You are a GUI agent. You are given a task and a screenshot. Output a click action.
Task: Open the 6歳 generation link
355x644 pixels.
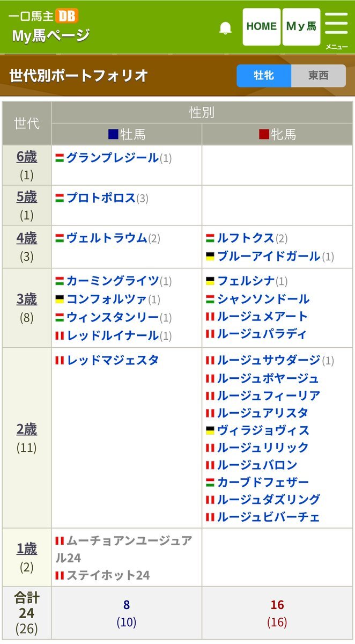[27, 157]
